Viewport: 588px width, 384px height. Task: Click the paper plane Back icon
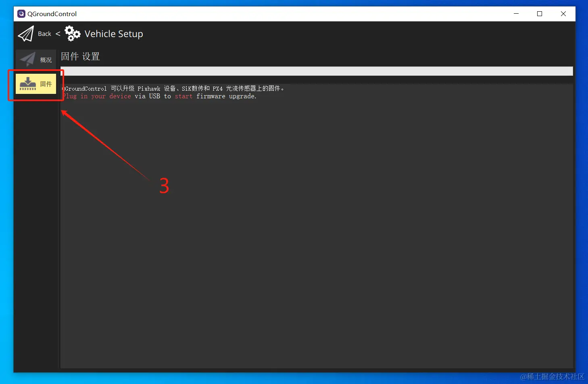pyautogui.click(x=26, y=34)
